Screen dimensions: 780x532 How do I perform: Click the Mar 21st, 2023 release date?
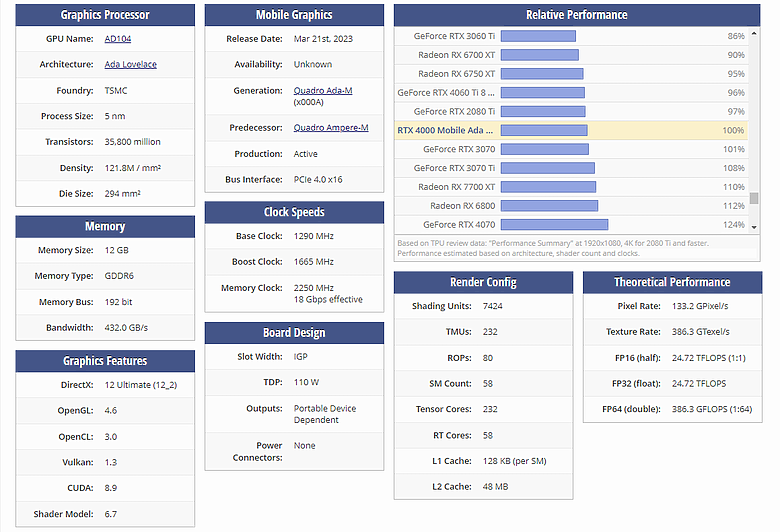coord(323,39)
